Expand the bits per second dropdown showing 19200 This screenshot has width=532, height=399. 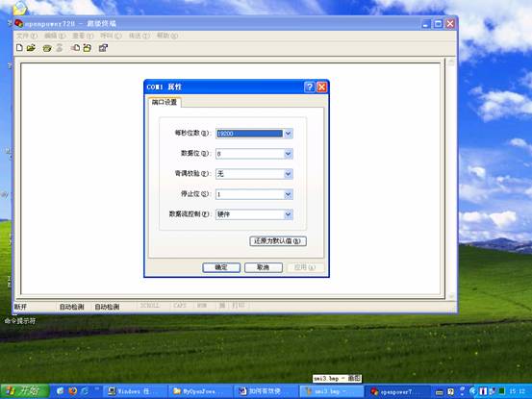click(x=288, y=134)
